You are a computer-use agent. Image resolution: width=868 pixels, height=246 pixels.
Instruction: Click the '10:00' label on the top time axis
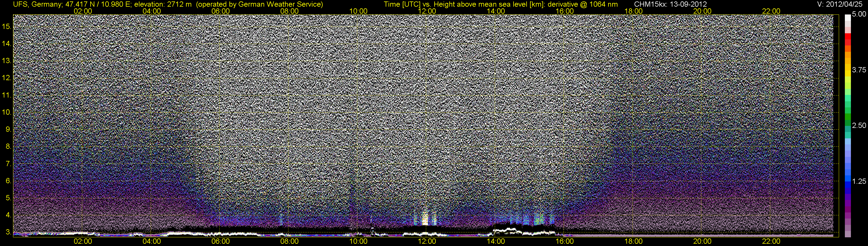358,11
